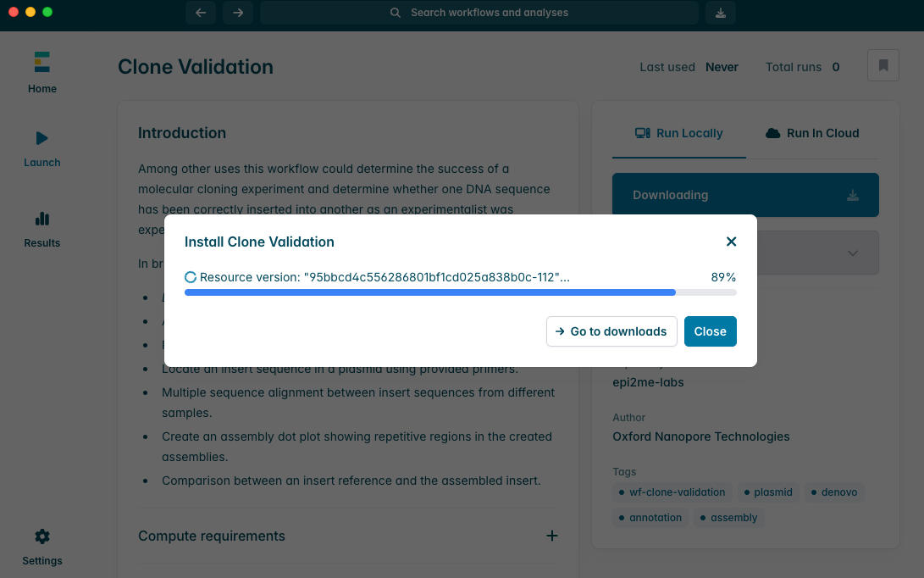Viewport: 924px width, 578px height.
Task: Open the grayed dropdown below Downloading
Action: coord(852,253)
